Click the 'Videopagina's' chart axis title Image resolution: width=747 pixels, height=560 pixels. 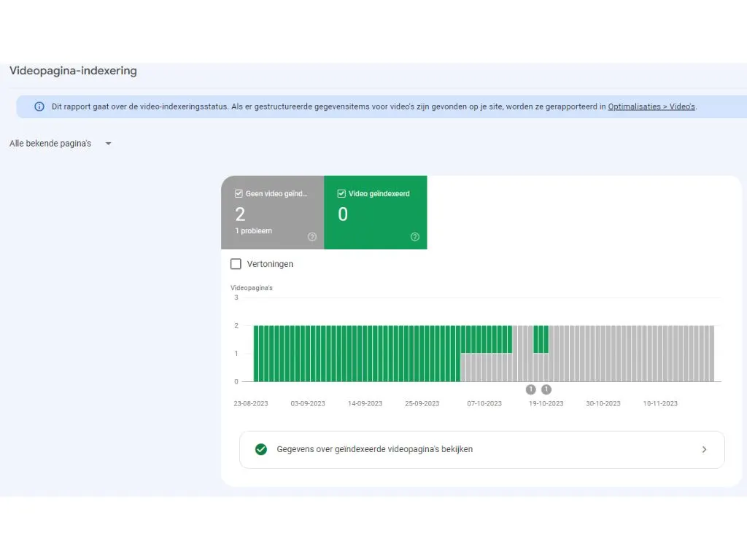[x=252, y=288]
